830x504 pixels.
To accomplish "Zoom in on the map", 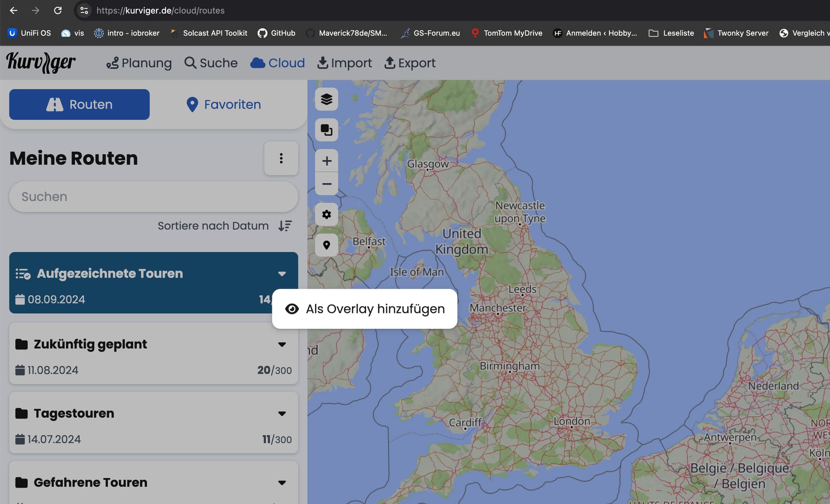I will click(x=326, y=161).
